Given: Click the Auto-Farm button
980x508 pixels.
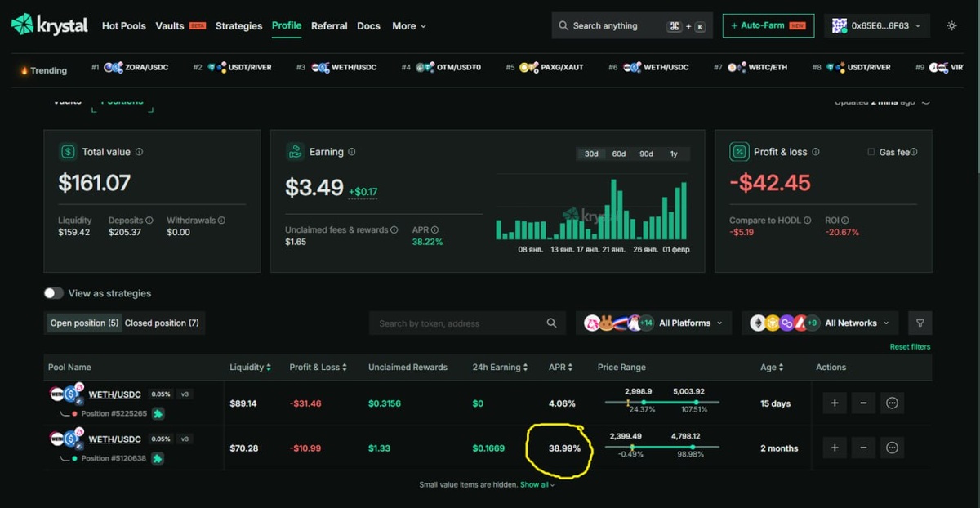Looking at the screenshot, I should (x=768, y=25).
